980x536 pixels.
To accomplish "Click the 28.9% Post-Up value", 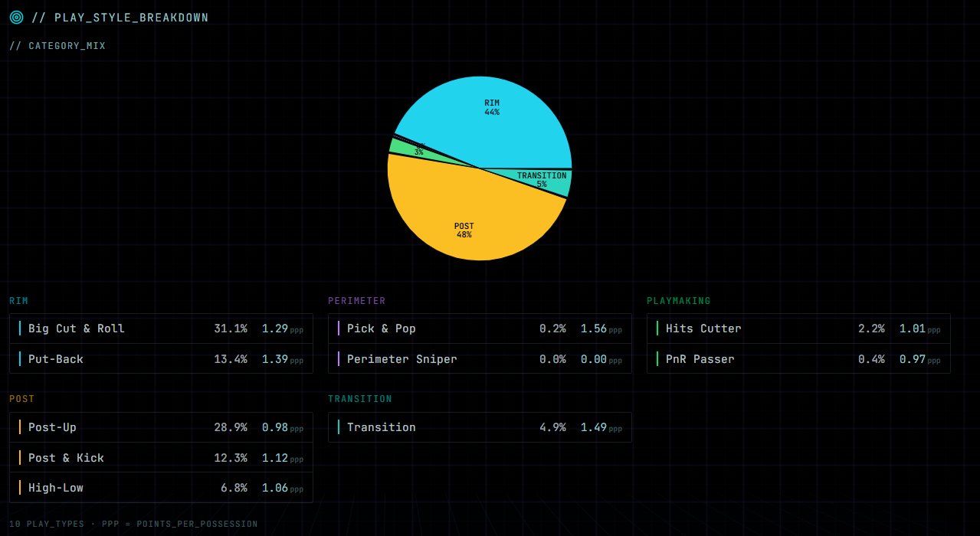I will (x=231, y=427).
